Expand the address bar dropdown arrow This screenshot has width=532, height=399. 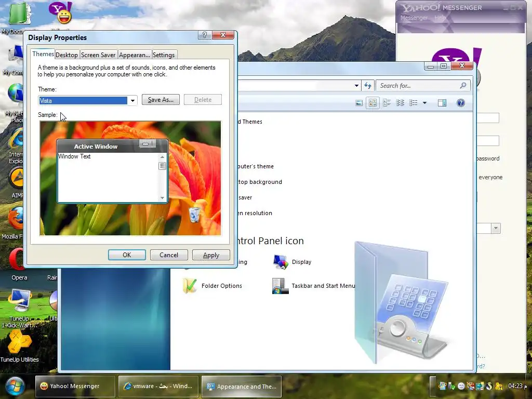[356, 86]
